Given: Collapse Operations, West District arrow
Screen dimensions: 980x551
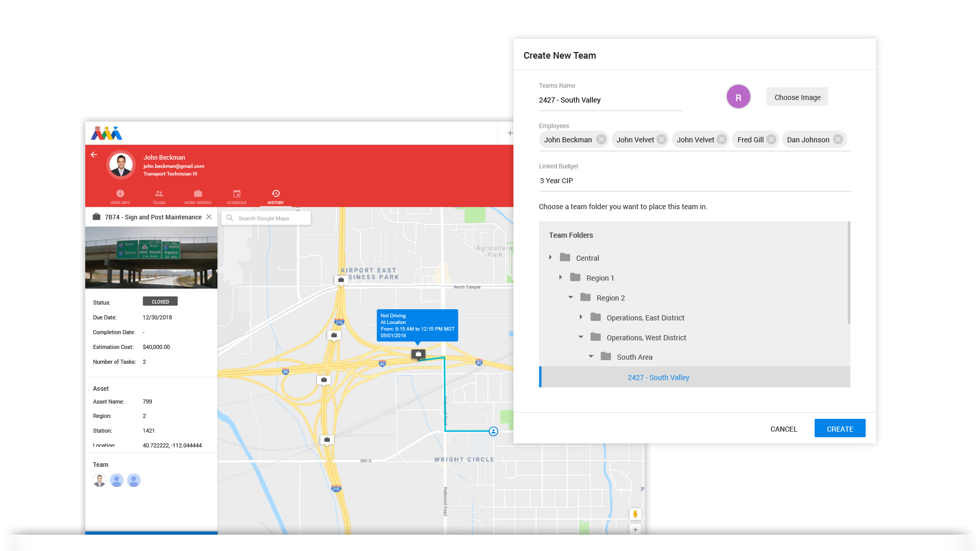Looking at the screenshot, I should [x=581, y=337].
